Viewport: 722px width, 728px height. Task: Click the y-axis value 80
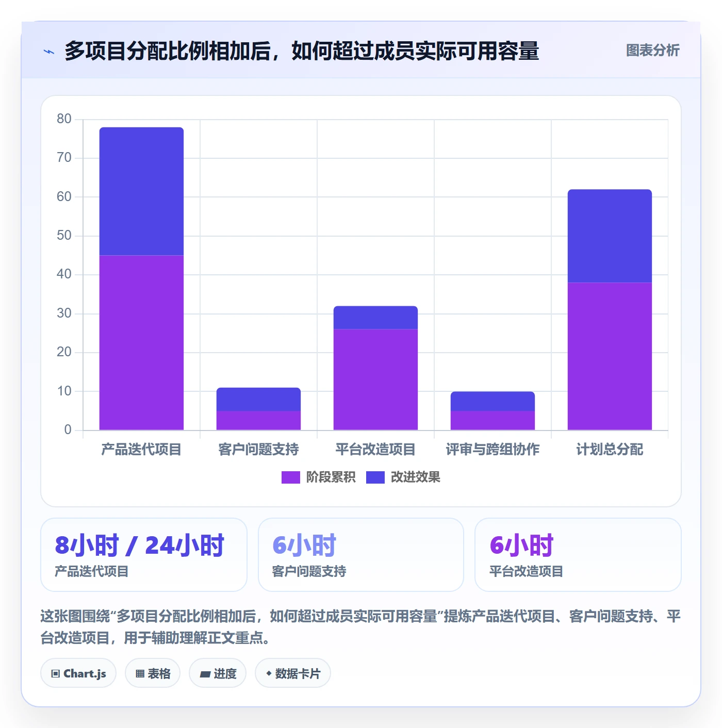[x=64, y=119]
